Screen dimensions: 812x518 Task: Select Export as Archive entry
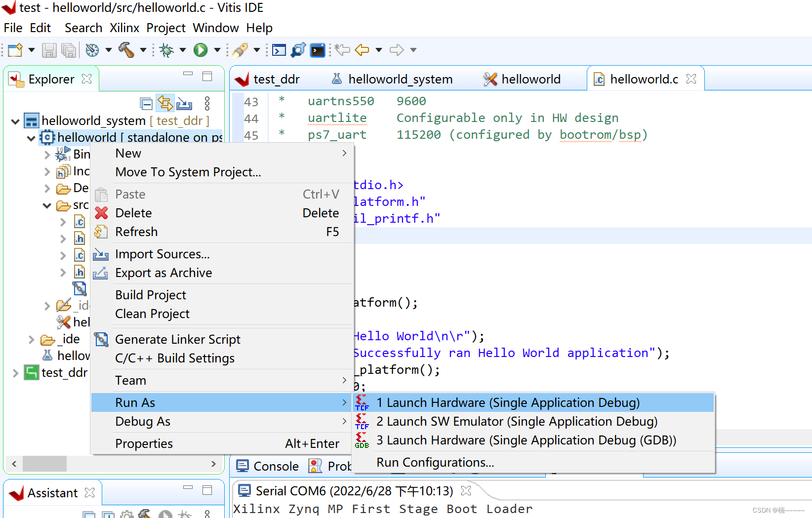pyautogui.click(x=222, y=273)
